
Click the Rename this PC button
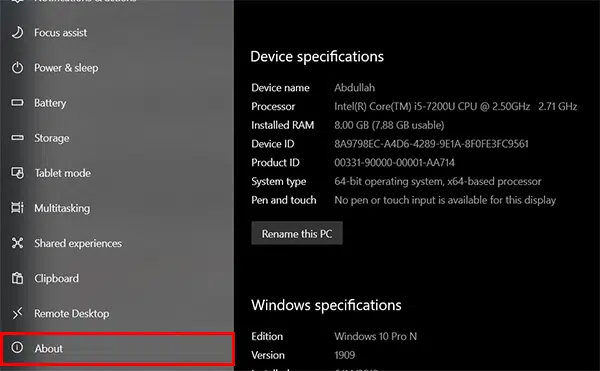297,233
